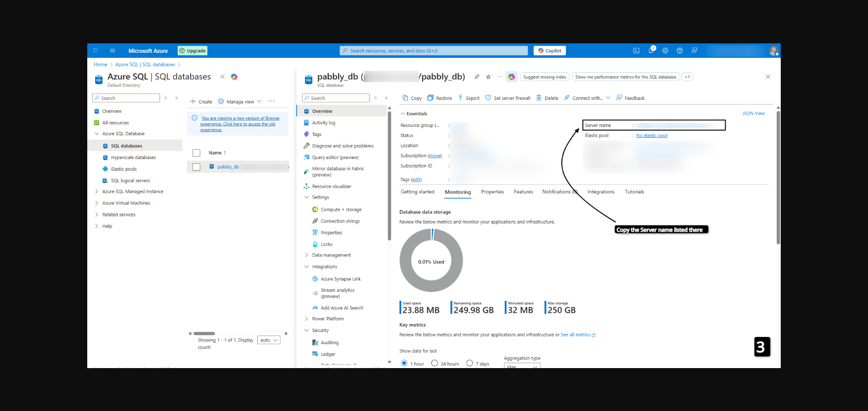Open the portal hamburger menu

tap(113, 51)
